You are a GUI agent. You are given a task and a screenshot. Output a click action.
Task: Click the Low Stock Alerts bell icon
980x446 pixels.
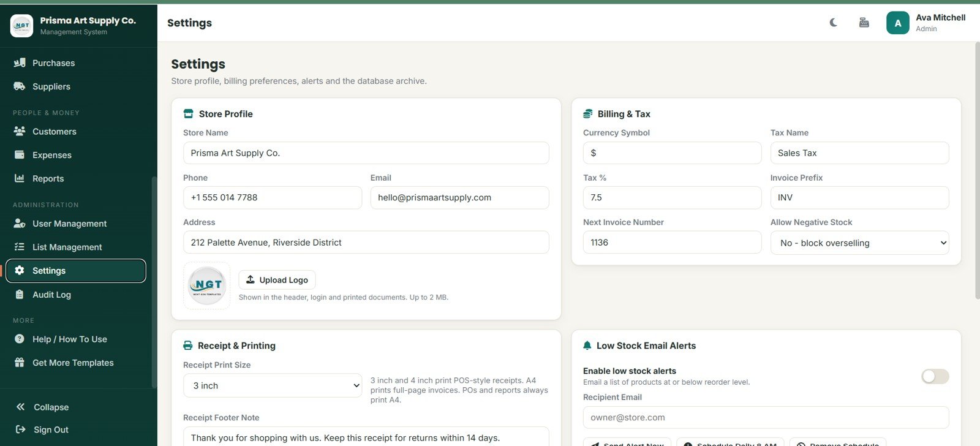(587, 346)
